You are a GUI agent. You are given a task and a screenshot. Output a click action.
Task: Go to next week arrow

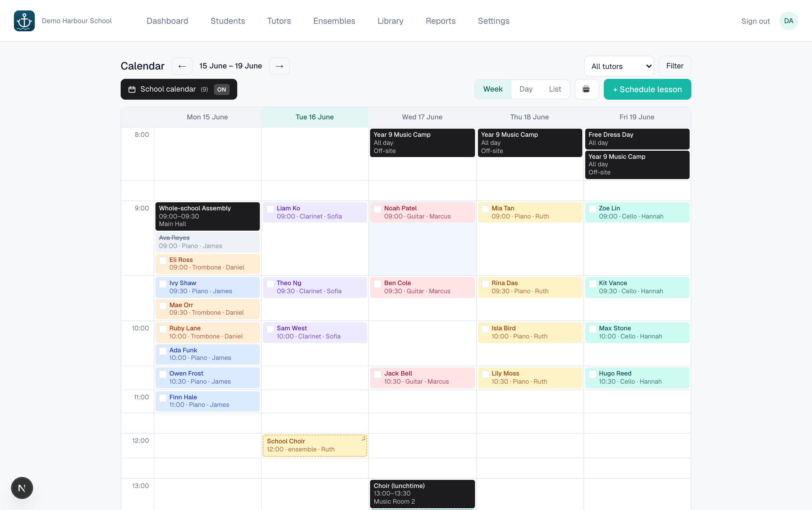click(x=279, y=66)
